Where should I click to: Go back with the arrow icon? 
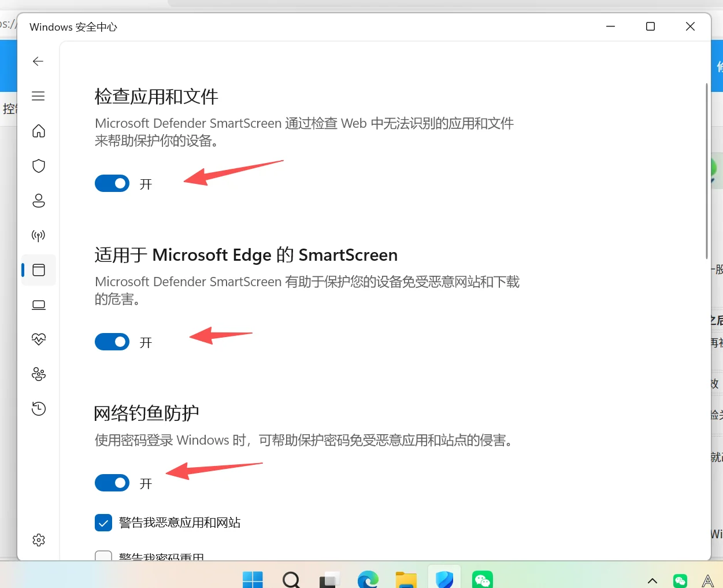point(38,61)
